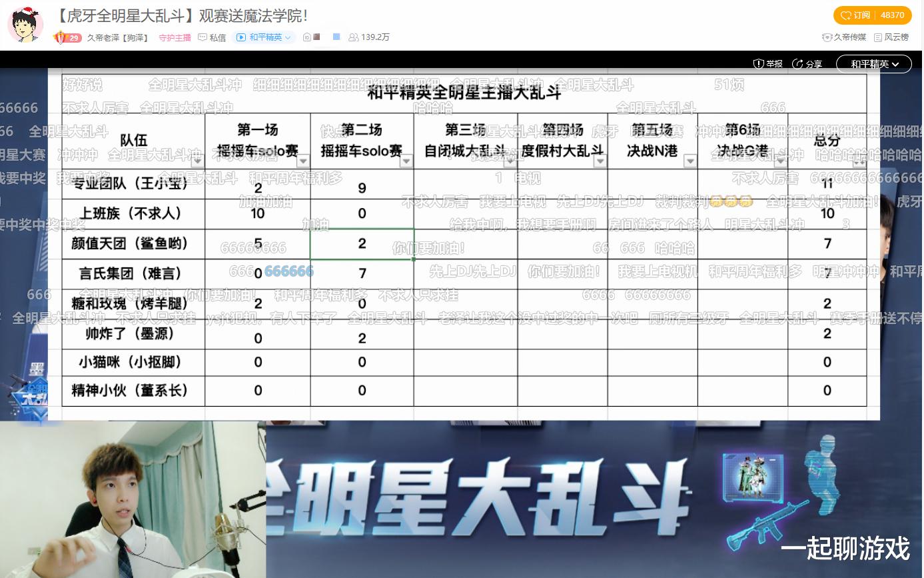Select 第二场 score 7 for 言氏集团

tap(362, 273)
